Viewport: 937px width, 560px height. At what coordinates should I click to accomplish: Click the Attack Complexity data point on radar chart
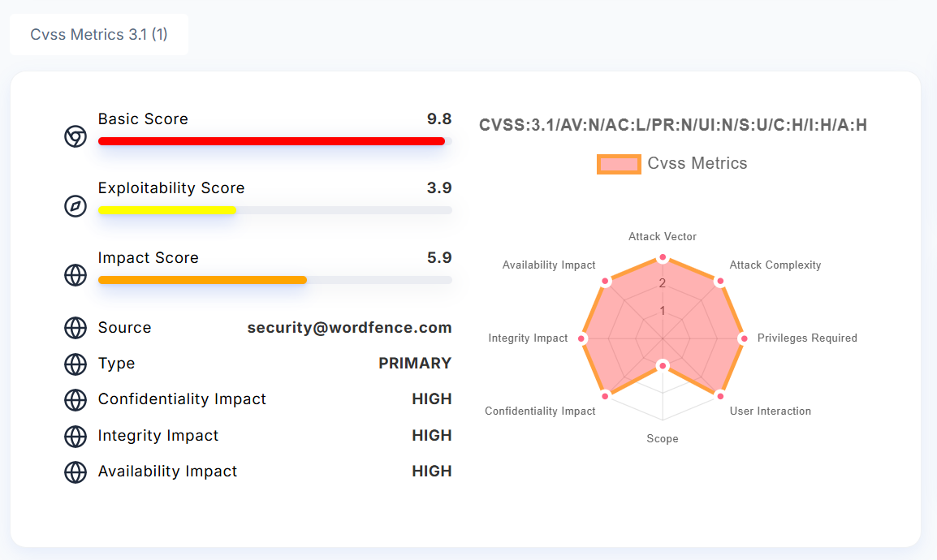point(720,281)
